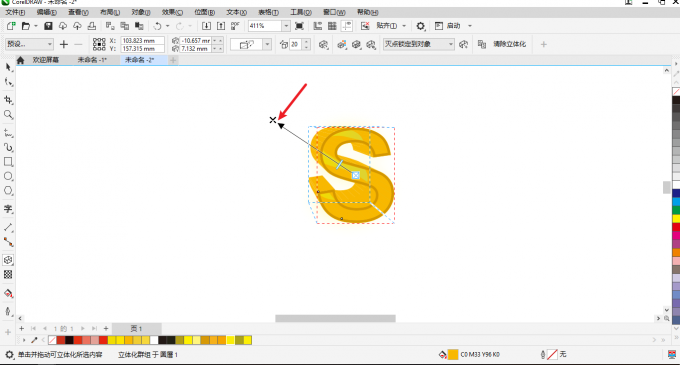
Task: Expand document palette flyout arrow
Action: [x=24, y=340]
